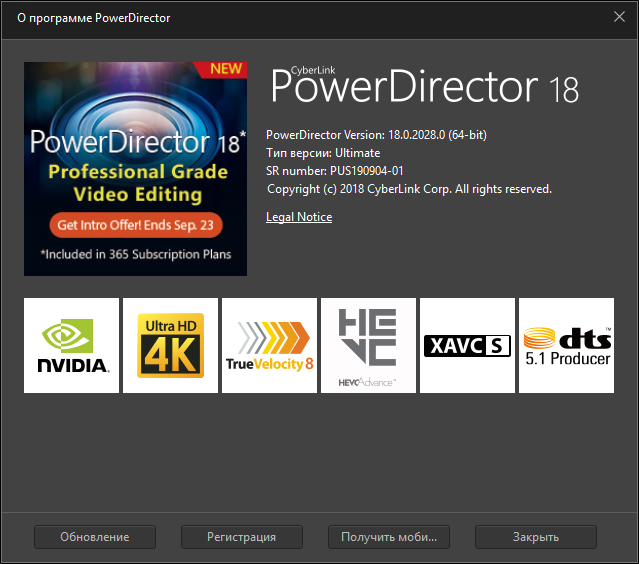
Task: Click the TrueVelocity 8 logo
Action: pyautogui.click(x=269, y=345)
